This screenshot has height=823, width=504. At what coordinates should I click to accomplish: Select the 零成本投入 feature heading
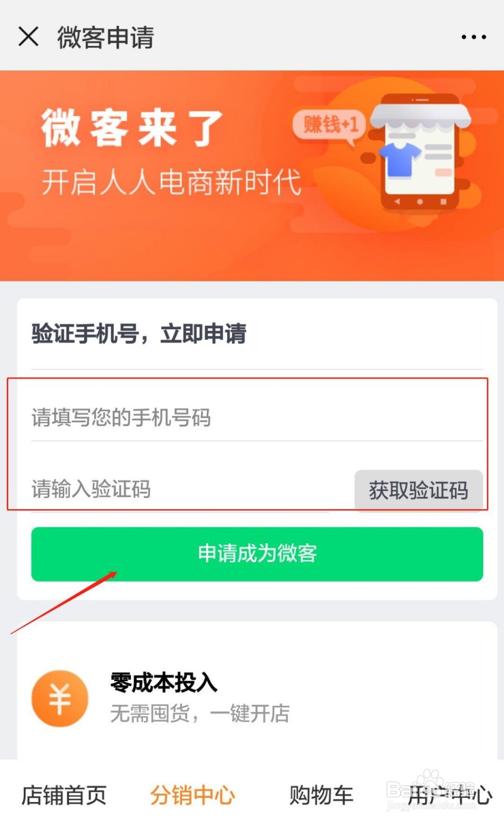164,683
